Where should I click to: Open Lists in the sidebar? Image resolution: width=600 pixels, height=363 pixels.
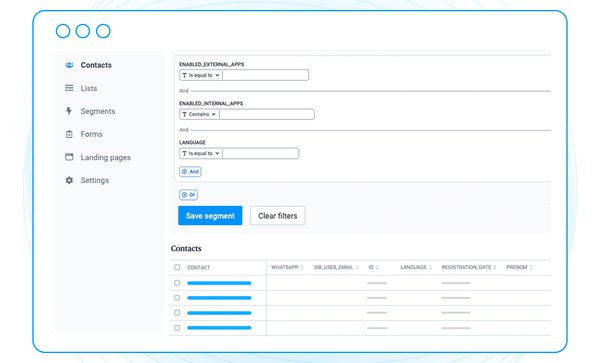[x=89, y=88]
